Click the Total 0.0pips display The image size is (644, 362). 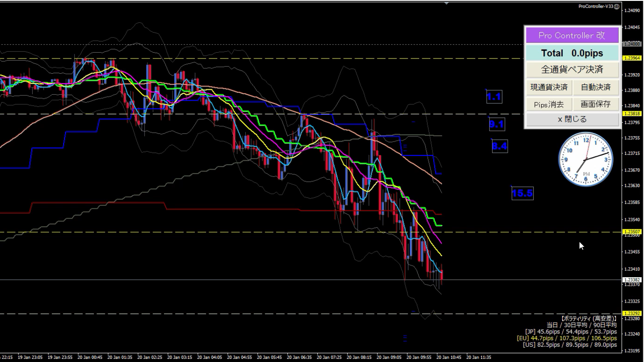(572, 53)
